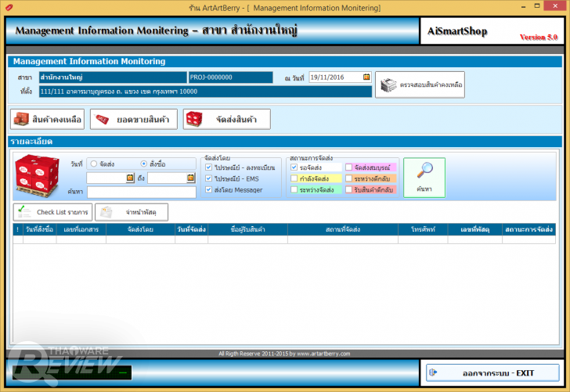The image size is (570, 392).
Task: Click the เลขที่เอกสาร column header
Action: click(81, 229)
